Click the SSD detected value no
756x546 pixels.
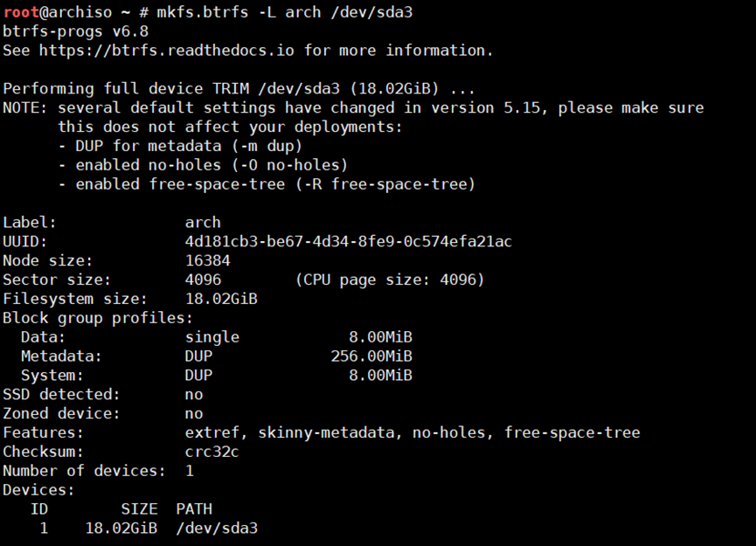(x=194, y=395)
